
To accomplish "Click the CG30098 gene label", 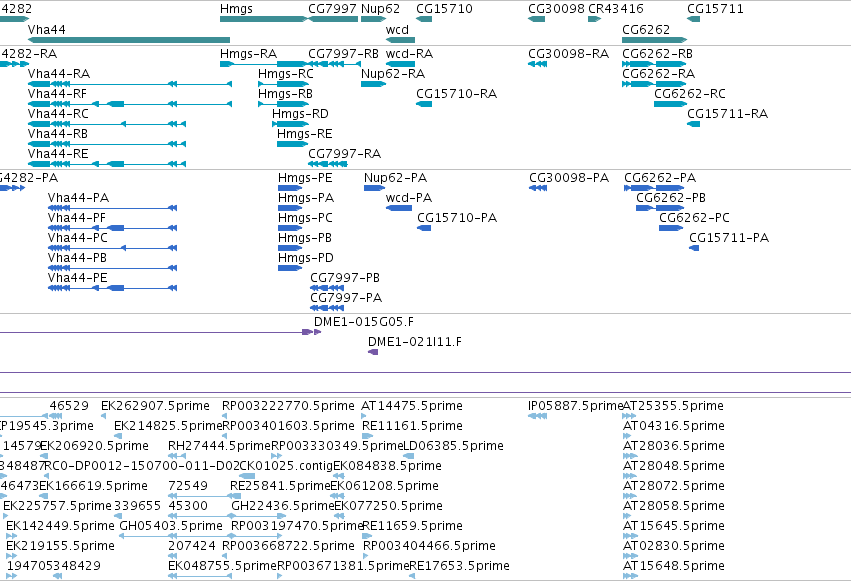I will click(x=556, y=9).
